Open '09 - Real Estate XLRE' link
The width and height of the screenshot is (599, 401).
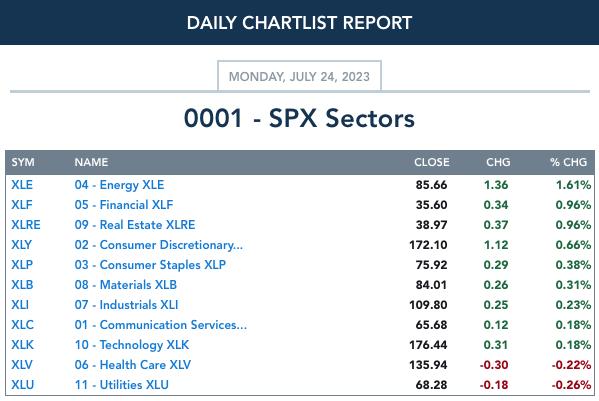pyautogui.click(x=135, y=225)
